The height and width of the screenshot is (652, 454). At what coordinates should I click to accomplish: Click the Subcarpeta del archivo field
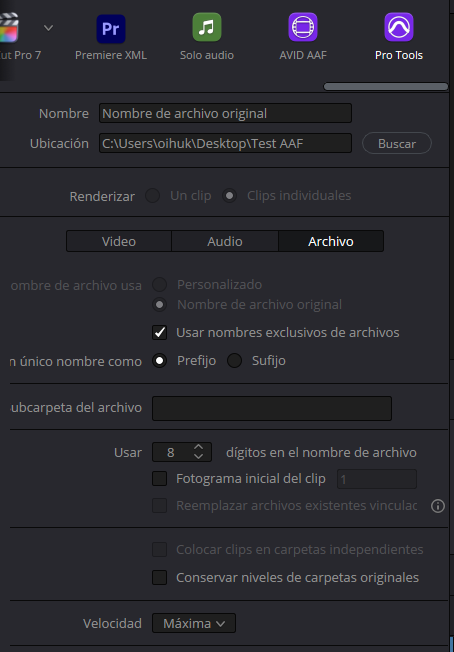point(272,408)
